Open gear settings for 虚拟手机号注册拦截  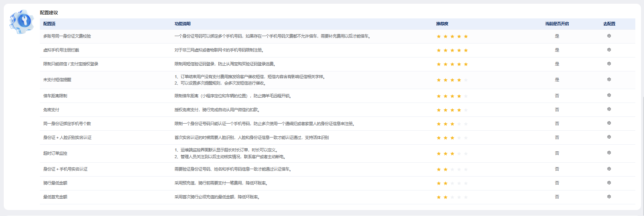(x=609, y=50)
